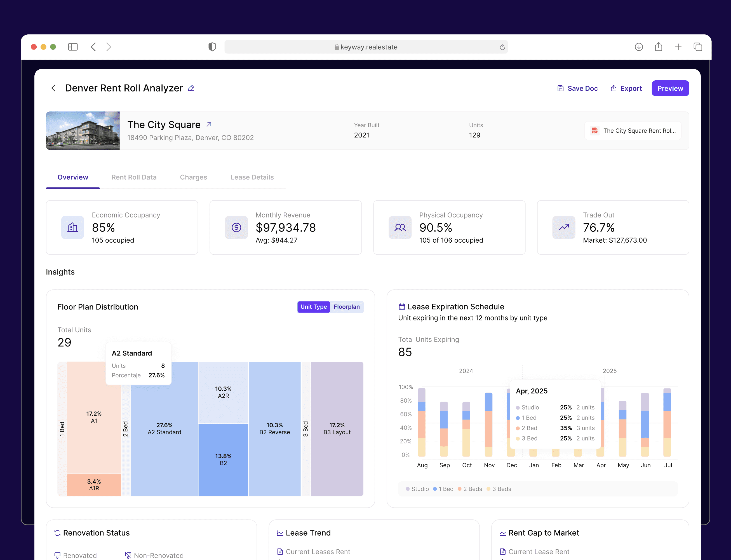Image resolution: width=731 pixels, height=560 pixels.
Task: Click the Economic Occupancy building icon
Action: 73,227
